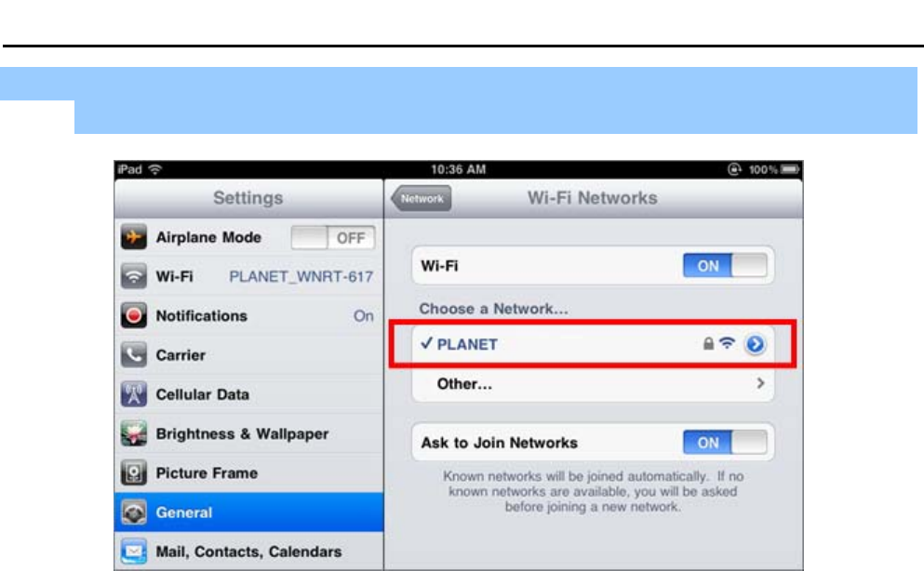Tap the battery indicator in status bar
924x571 pixels.
point(790,169)
